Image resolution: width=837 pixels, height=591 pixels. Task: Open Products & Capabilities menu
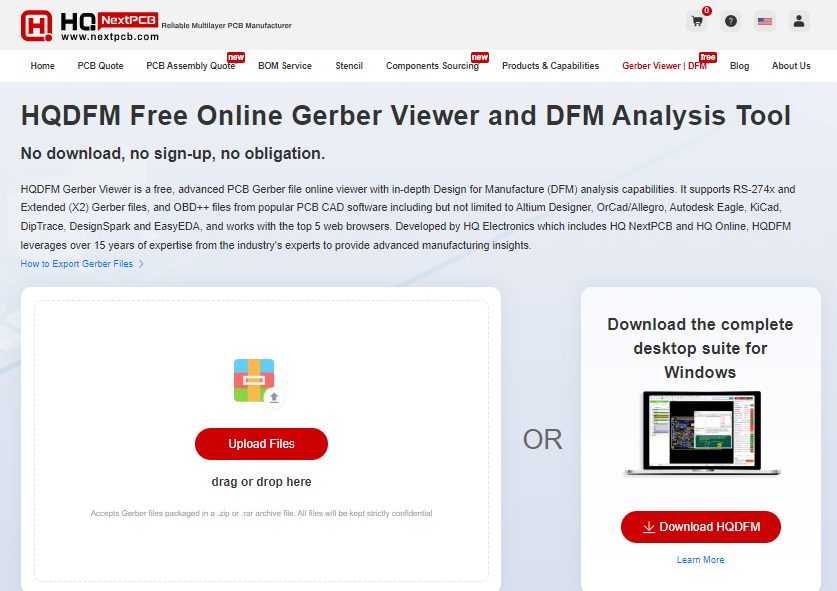550,66
